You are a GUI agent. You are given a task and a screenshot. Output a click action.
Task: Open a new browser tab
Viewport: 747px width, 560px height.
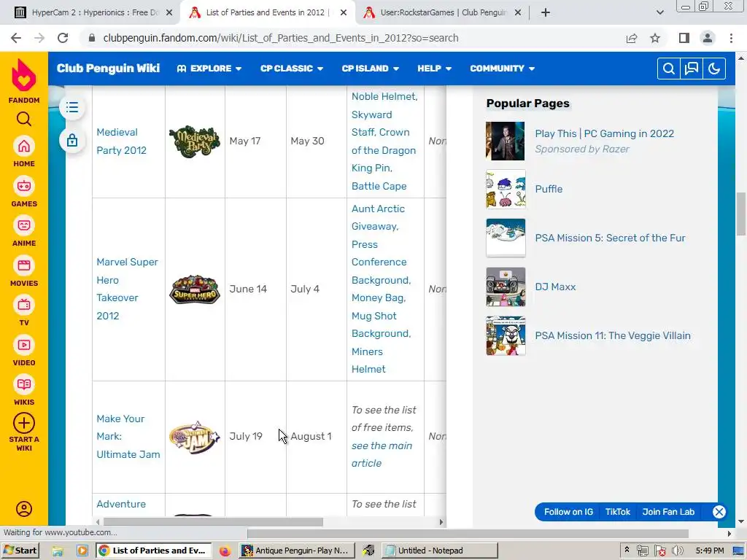(546, 12)
